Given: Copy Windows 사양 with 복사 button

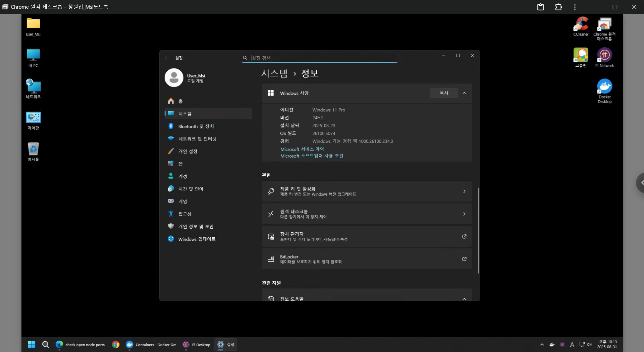Looking at the screenshot, I should [x=444, y=93].
